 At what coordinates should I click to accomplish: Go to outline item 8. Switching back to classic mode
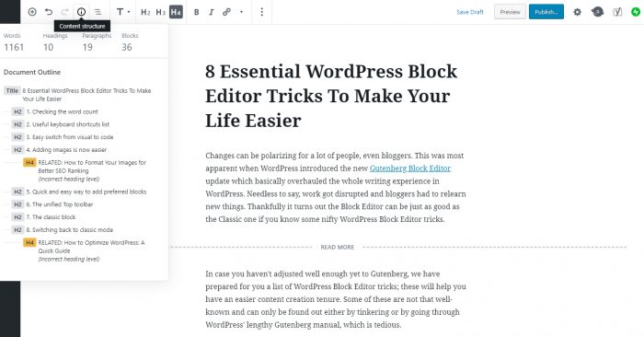(x=63, y=230)
